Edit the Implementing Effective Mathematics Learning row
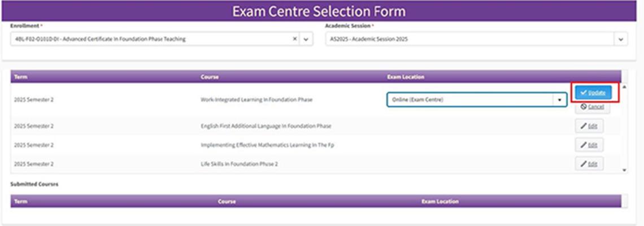This screenshot has width=644, height=226. click(589, 145)
